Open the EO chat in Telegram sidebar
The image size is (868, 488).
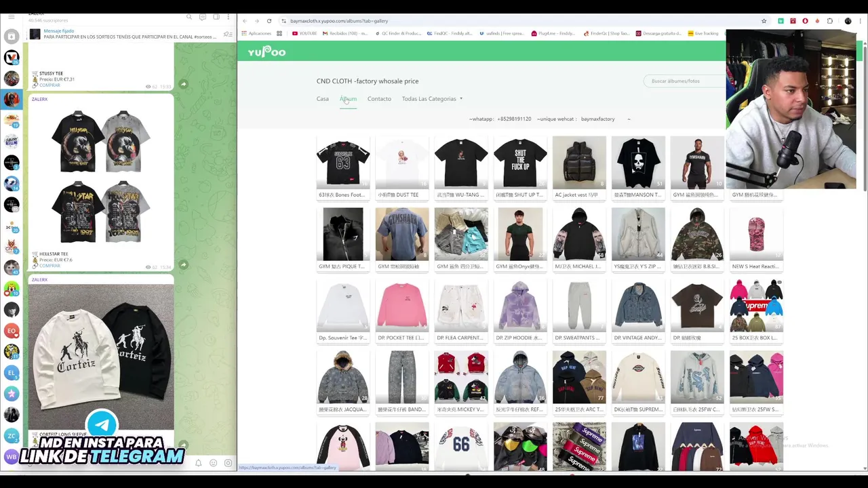pos(11,331)
